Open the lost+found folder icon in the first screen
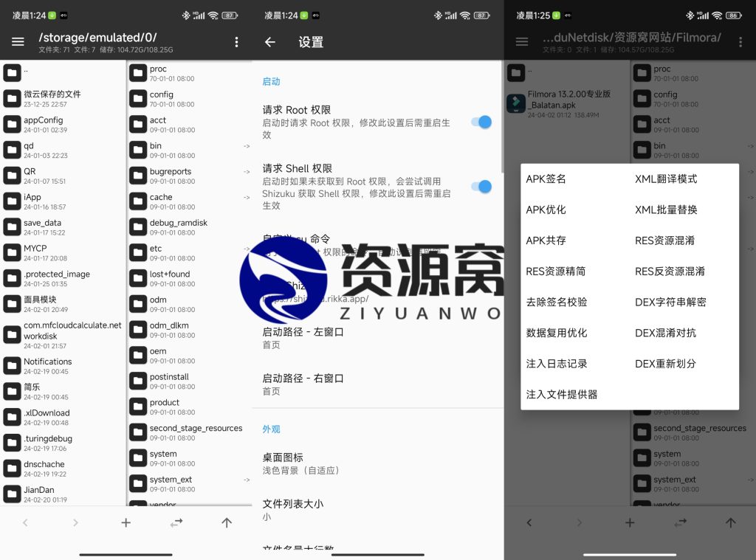 [x=138, y=278]
